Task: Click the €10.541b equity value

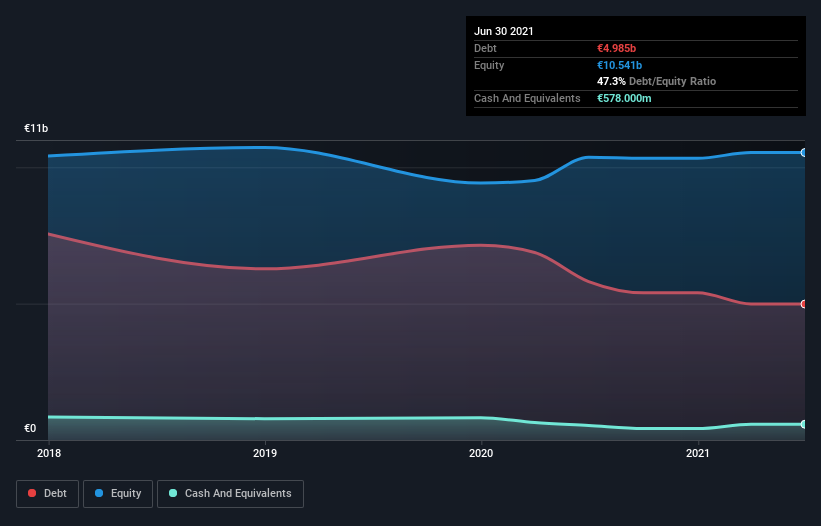Action: pyautogui.click(x=619, y=65)
